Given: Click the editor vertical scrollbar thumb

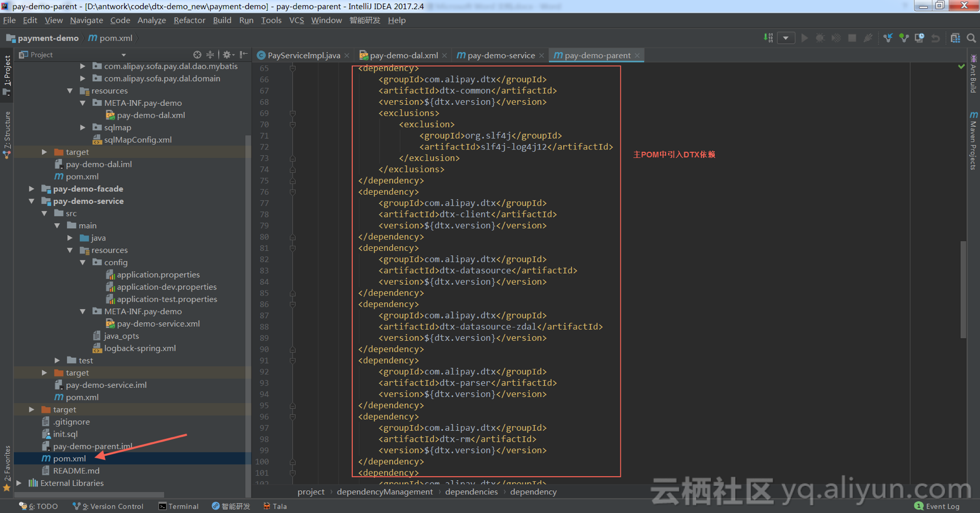Looking at the screenshot, I should (963, 289).
